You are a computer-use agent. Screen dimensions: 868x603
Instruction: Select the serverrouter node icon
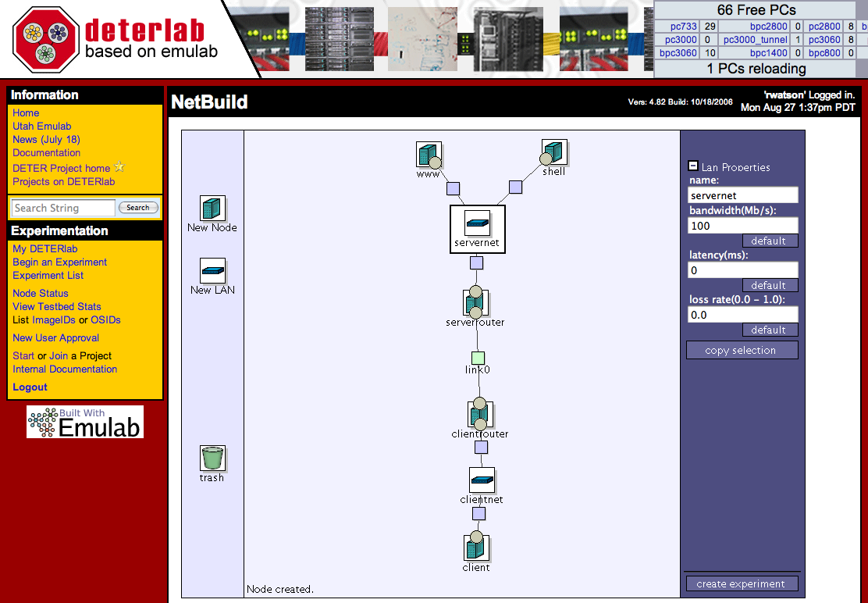[x=475, y=302]
